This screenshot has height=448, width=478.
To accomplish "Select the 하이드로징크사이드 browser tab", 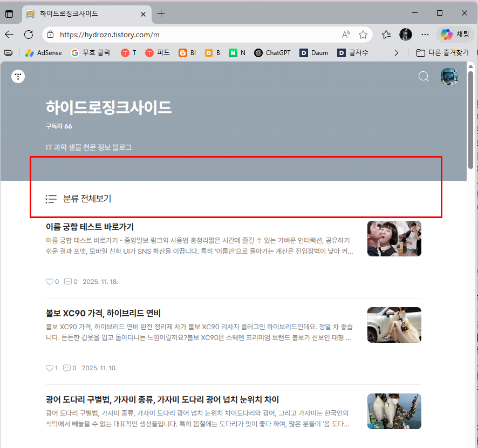I will click(x=86, y=14).
